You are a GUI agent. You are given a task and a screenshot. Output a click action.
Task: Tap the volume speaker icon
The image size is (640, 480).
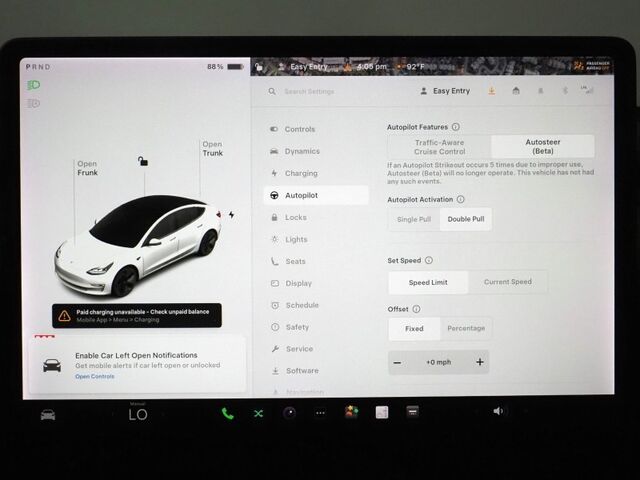point(498,411)
